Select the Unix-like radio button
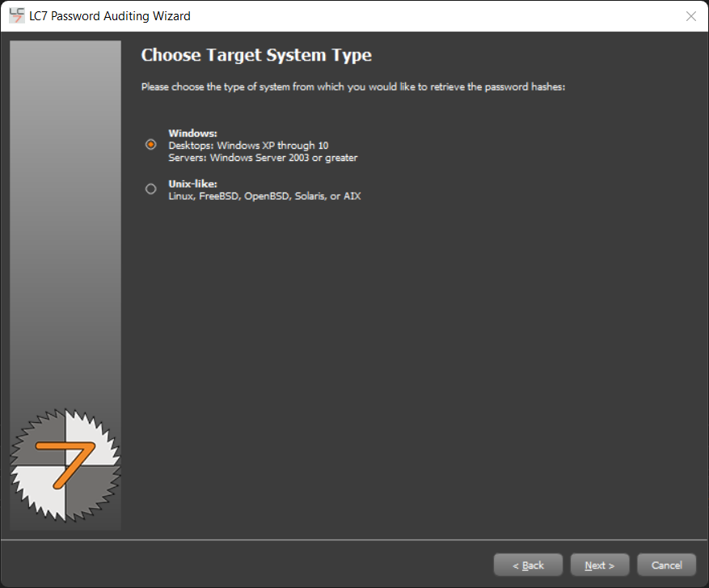This screenshot has height=588, width=709. pos(150,188)
